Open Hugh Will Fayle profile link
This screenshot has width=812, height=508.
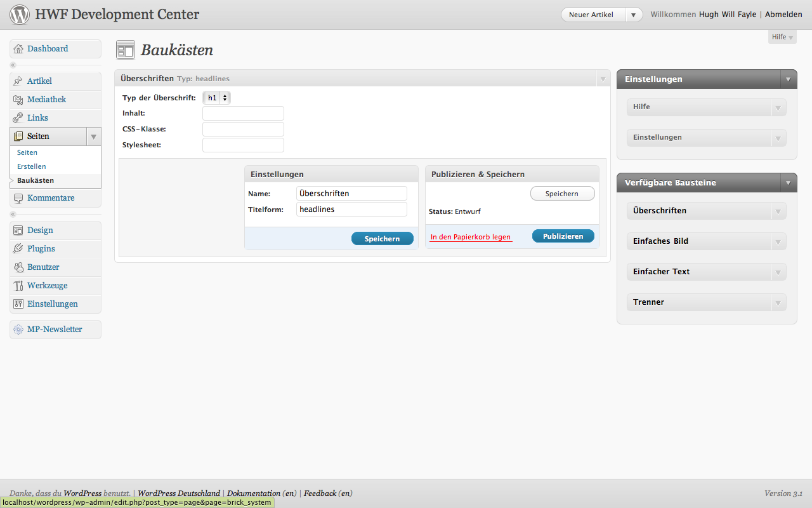pyautogui.click(x=728, y=15)
